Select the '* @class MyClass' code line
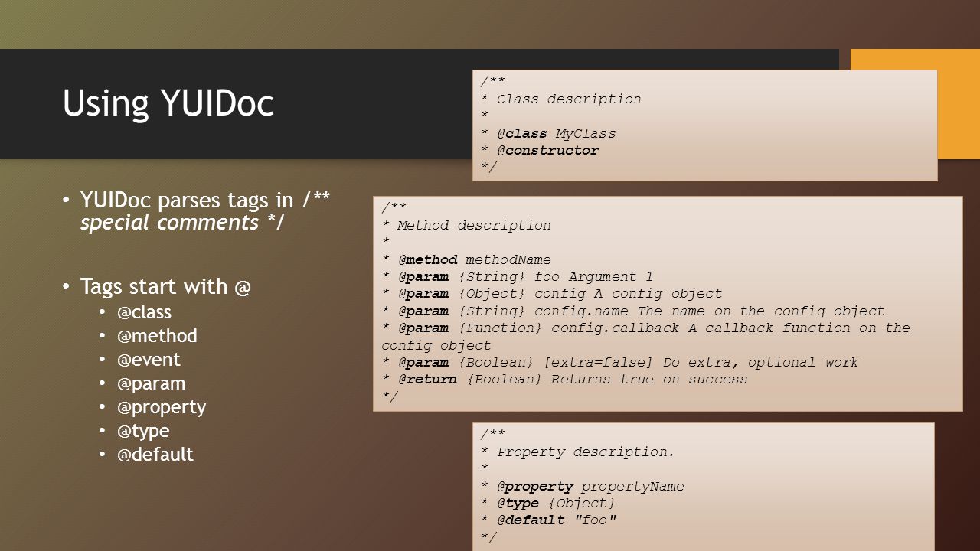Image resolution: width=980 pixels, height=551 pixels. 548,133
